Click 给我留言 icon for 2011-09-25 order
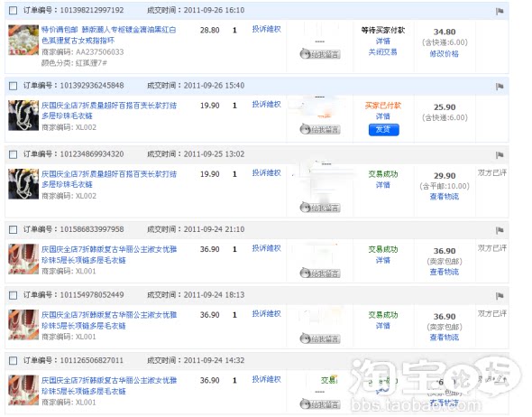The width and height of the screenshot is (532, 417). pos(320,208)
